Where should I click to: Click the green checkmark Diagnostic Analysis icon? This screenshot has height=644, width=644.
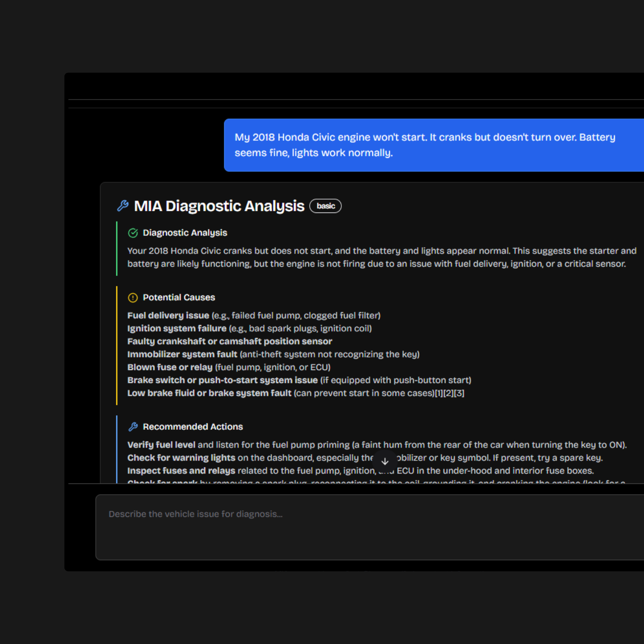133,233
